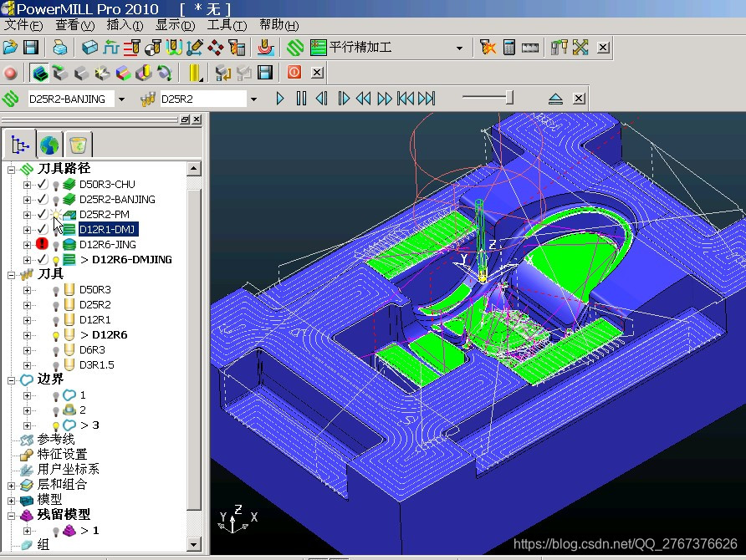This screenshot has width=746, height=560.
Task: Open tool selector dropdown D25R2
Action: 253,99
